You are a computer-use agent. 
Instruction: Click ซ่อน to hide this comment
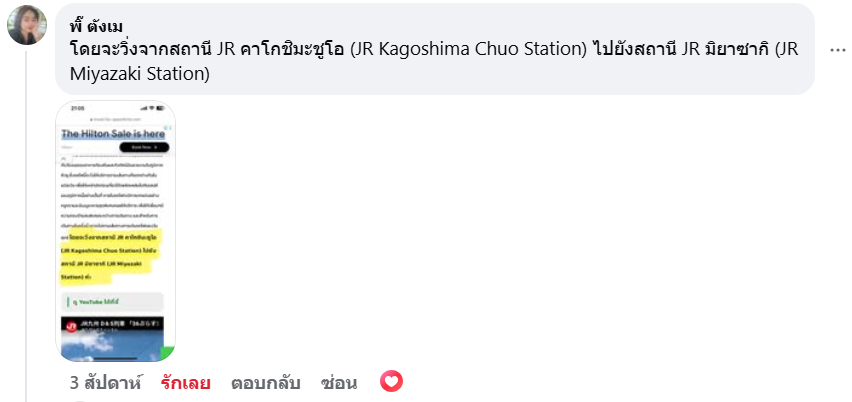click(339, 383)
